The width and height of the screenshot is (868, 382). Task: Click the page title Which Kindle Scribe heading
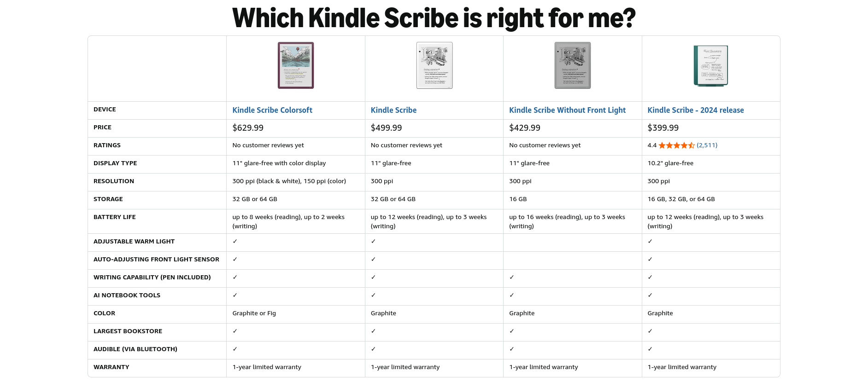(x=433, y=18)
